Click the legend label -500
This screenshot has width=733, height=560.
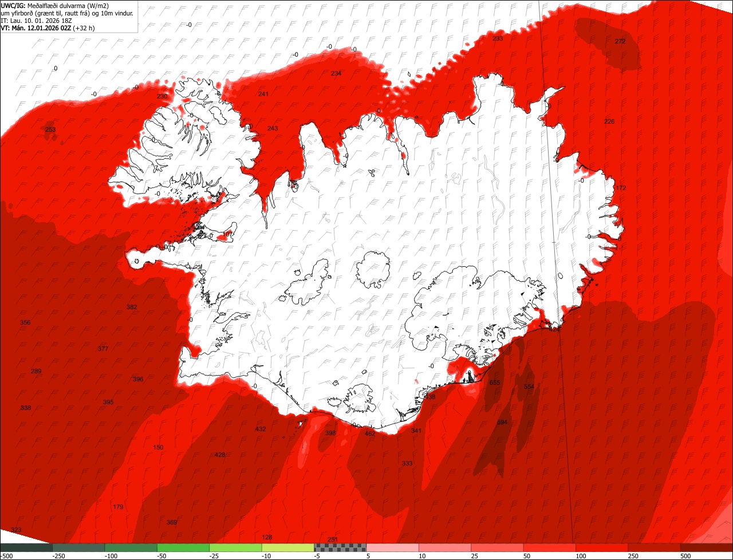click(x=6, y=556)
